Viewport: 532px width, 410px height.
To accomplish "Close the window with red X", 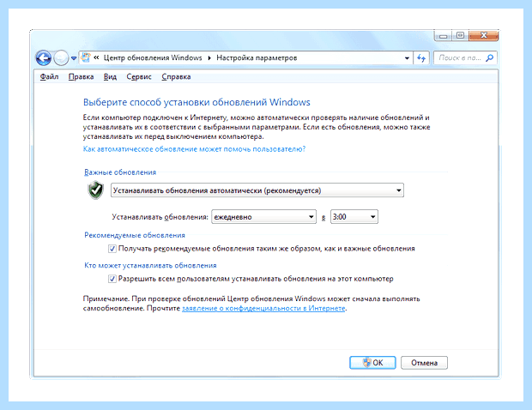I will pos(484,36).
